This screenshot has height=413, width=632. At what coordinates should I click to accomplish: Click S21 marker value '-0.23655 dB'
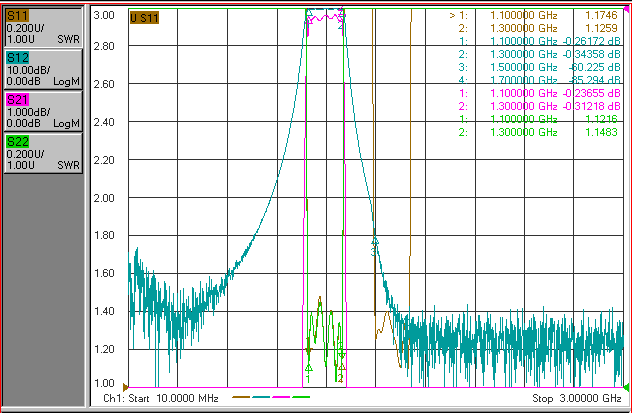590,93
